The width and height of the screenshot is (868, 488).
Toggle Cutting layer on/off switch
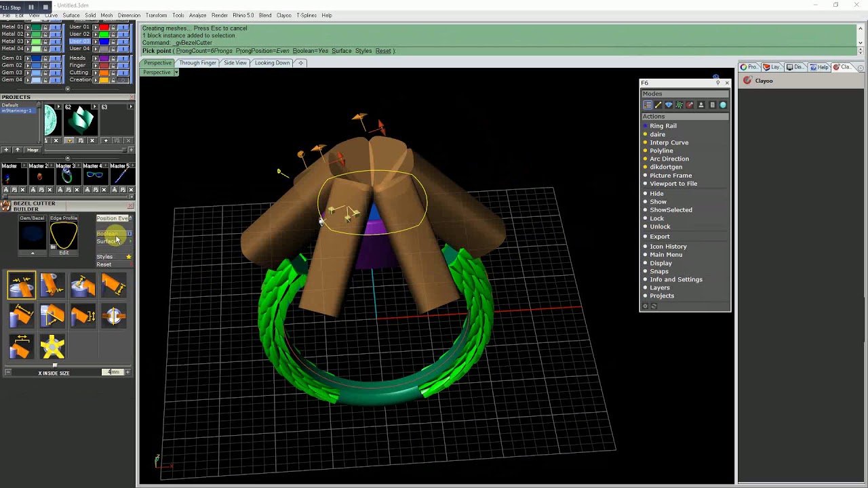123,73
